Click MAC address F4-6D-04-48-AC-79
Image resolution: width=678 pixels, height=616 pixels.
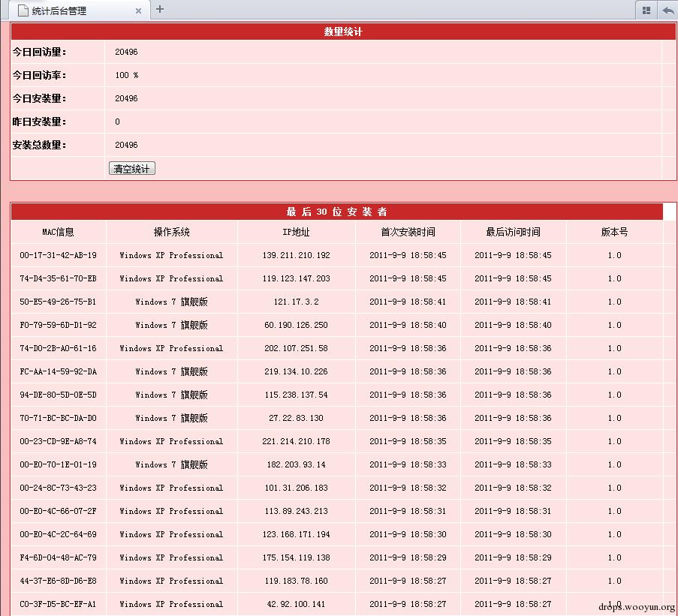click(58, 557)
